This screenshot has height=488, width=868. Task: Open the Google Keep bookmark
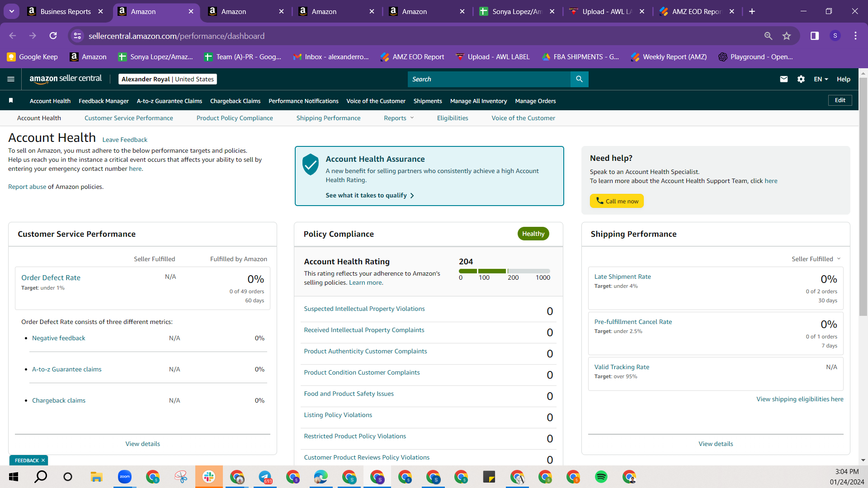(33, 57)
